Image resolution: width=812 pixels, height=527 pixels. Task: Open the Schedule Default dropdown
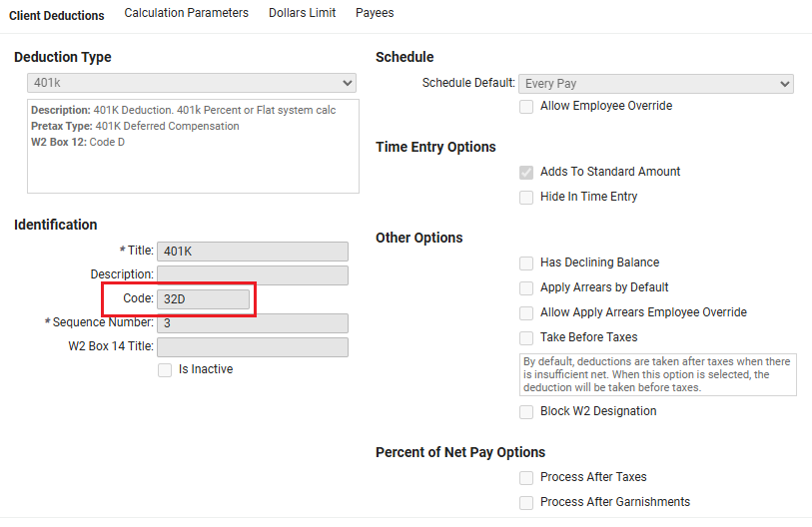pos(656,84)
